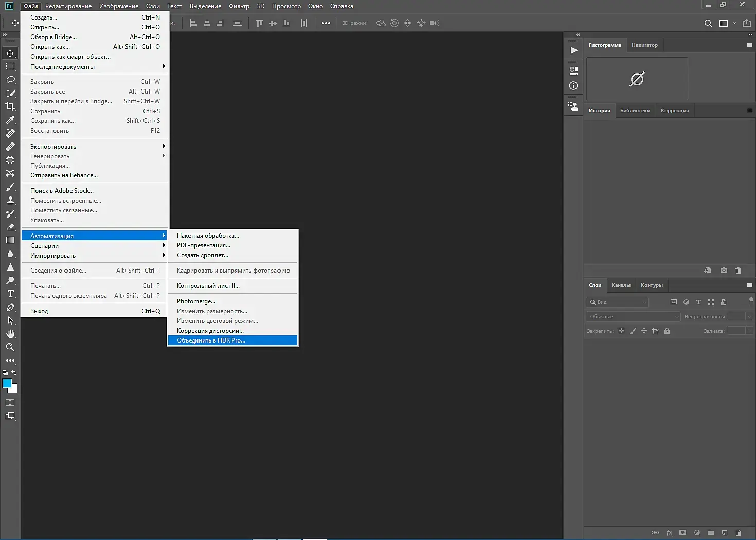Open the 'Фильтр' menu

(x=239, y=6)
